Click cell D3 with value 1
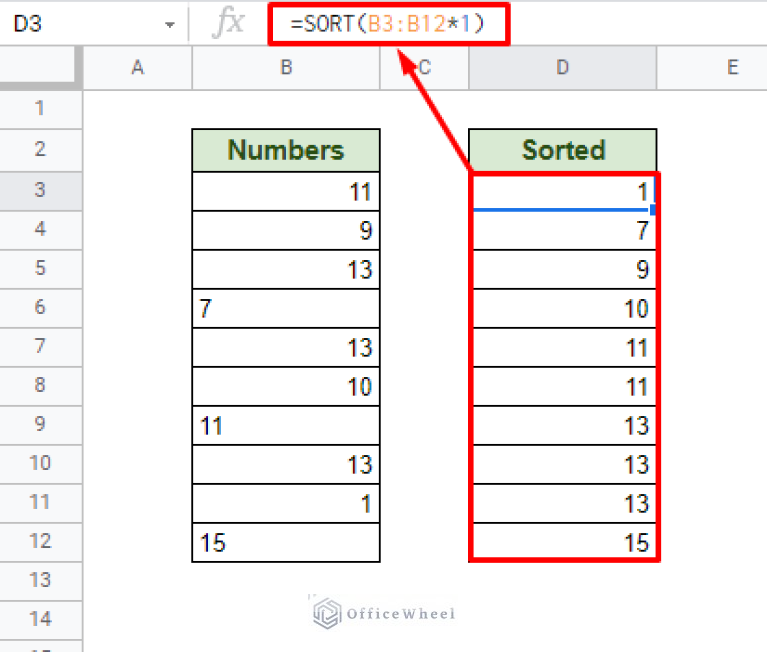Viewport: 767px width, 652px height. pos(563,191)
